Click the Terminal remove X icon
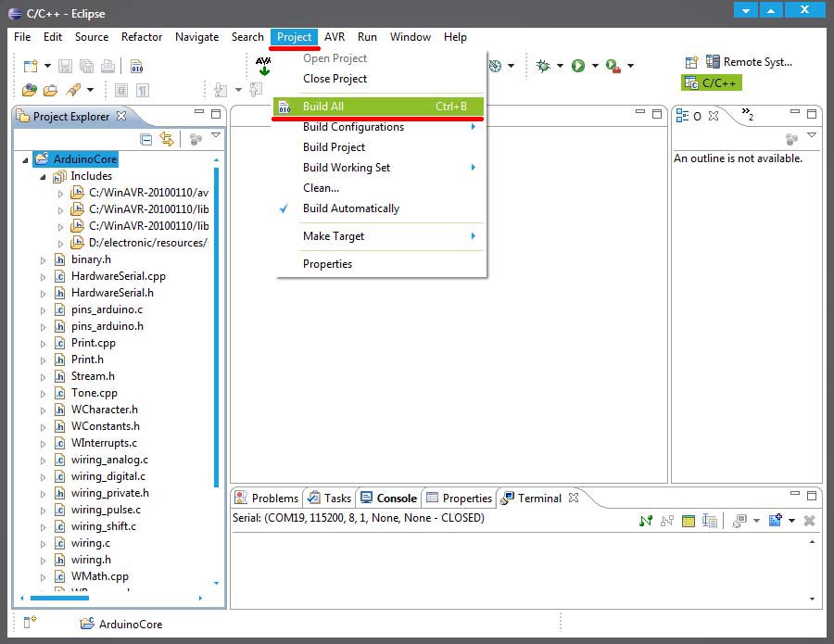Screen dimensions: 834x644 coord(810,521)
